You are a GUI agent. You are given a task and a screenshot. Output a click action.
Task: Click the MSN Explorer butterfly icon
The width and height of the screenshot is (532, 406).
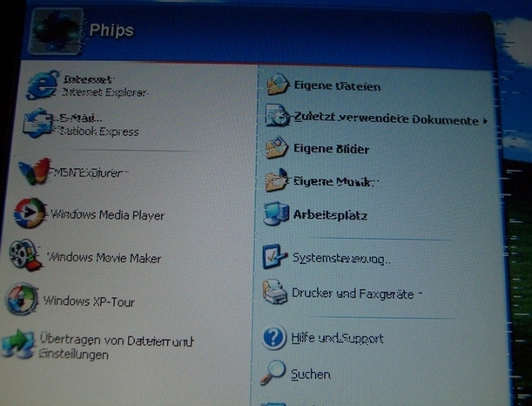click(x=34, y=171)
